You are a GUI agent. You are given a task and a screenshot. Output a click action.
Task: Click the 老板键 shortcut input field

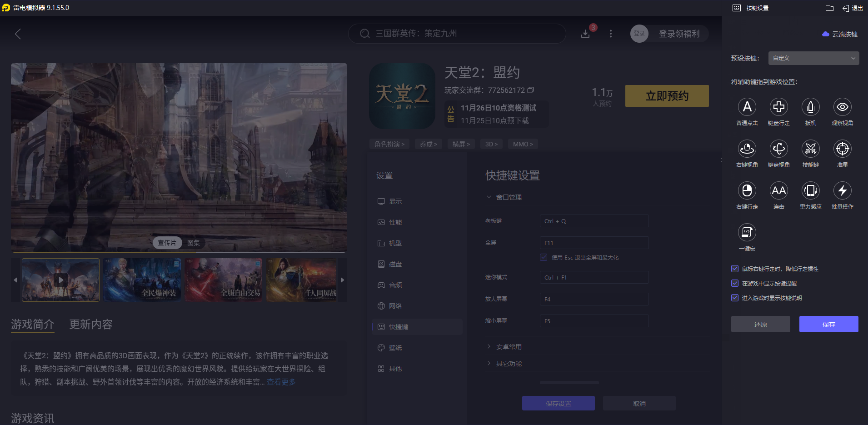[594, 221]
